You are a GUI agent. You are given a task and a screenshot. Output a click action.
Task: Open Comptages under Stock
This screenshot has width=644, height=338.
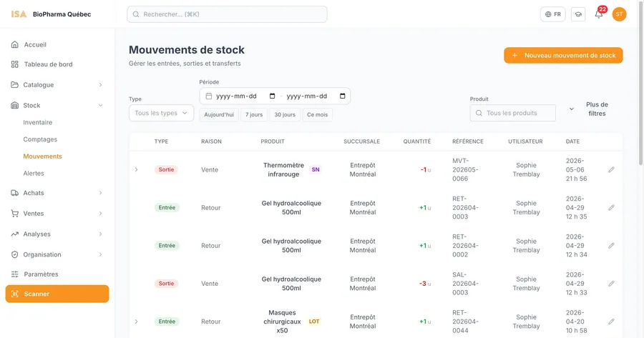click(40, 139)
